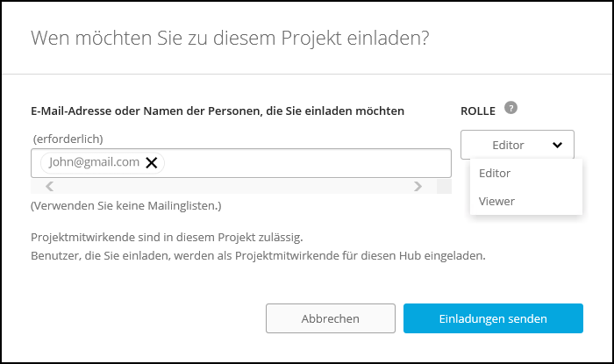This screenshot has height=364, width=614.
Task: Click the Editor label in the role combo box
Action: 508,146
